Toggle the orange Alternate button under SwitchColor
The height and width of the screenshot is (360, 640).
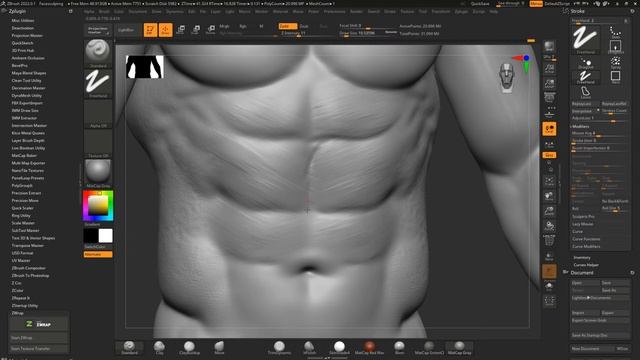pos(98,254)
